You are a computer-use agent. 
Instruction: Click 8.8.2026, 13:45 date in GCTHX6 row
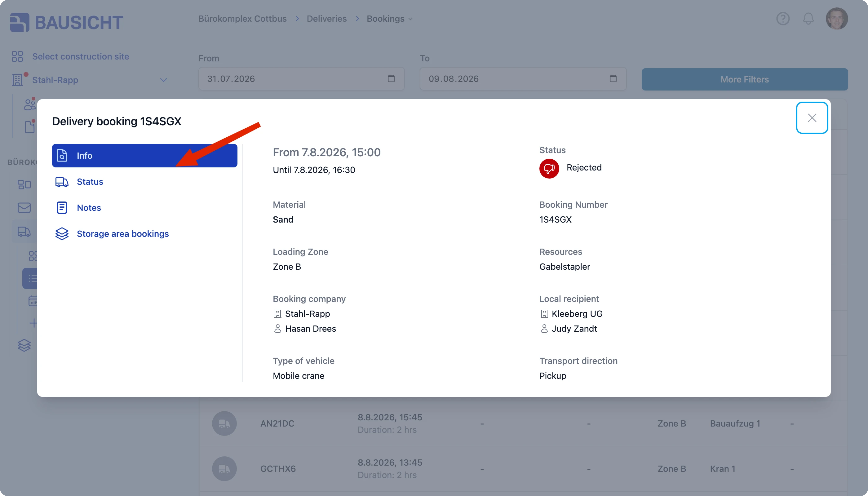(390, 463)
